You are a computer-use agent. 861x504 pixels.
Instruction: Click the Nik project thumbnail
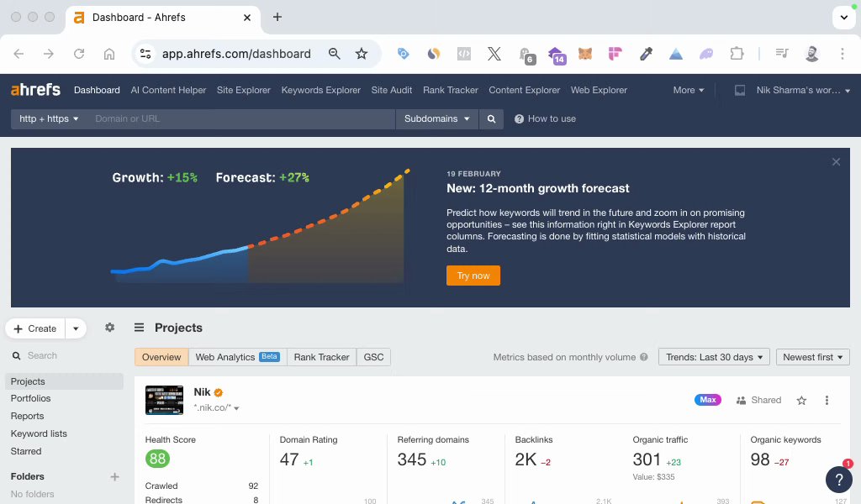(164, 401)
